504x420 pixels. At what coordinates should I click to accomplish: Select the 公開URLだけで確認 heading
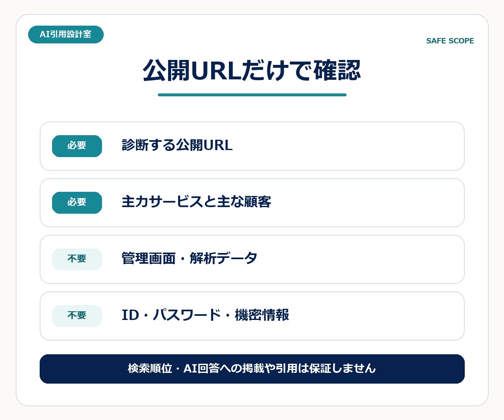coord(252,70)
